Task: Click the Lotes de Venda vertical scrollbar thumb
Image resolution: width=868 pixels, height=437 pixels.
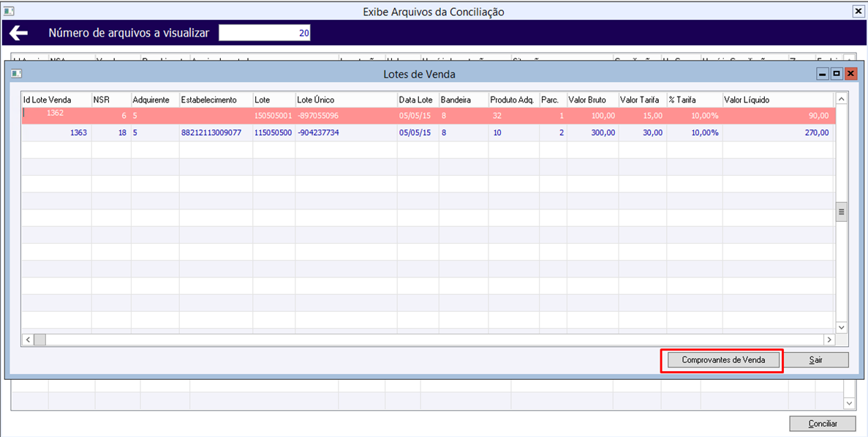Action: pos(842,212)
